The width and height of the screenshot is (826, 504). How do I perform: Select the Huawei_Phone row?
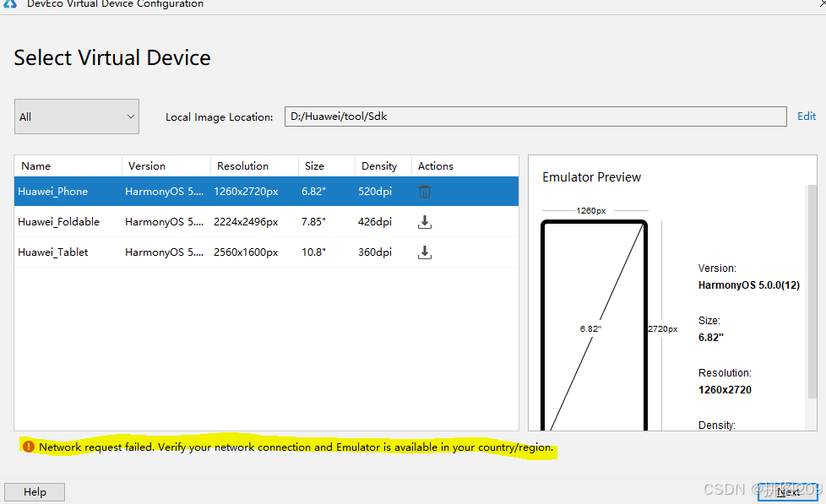[267, 191]
